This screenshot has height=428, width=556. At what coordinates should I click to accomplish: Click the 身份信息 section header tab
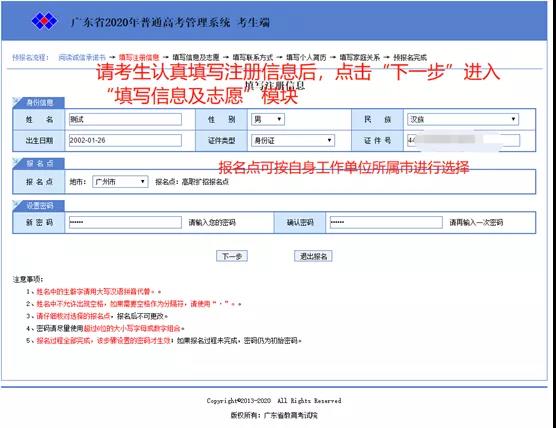point(39,103)
